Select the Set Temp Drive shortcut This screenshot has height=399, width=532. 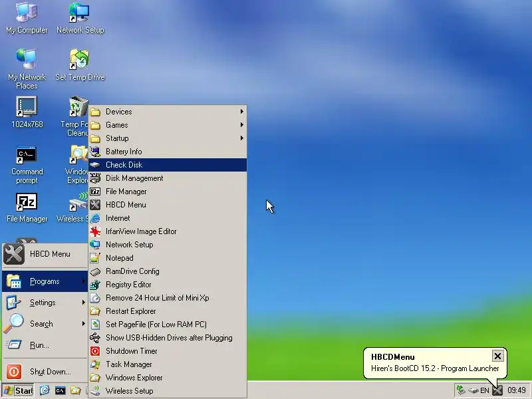(x=80, y=65)
